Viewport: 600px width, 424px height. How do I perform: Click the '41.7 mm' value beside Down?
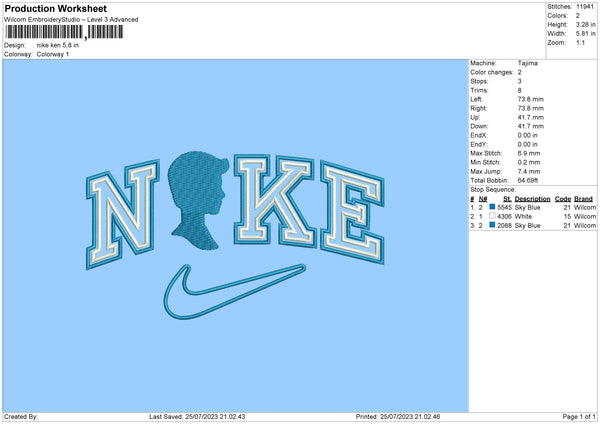531,126
